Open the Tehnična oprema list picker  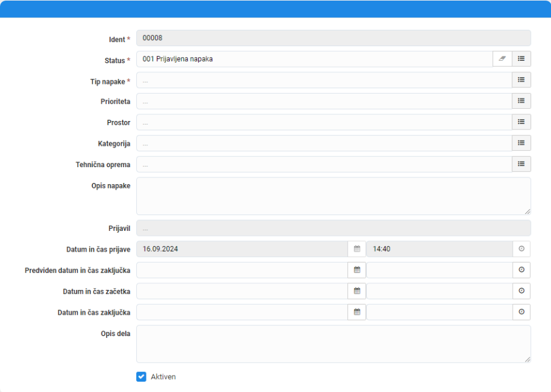click(521, 164)
